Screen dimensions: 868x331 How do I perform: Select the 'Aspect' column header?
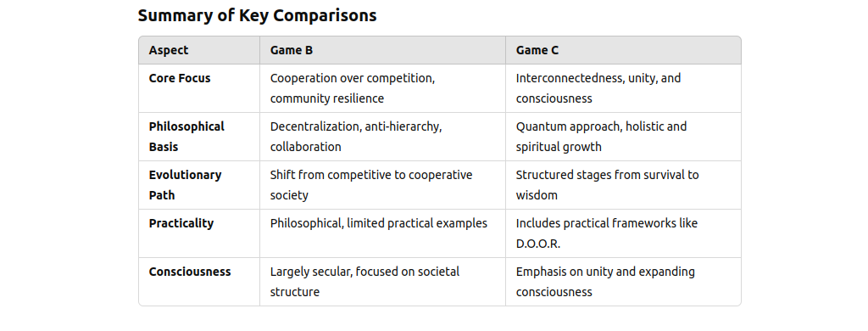coord(169,50)
